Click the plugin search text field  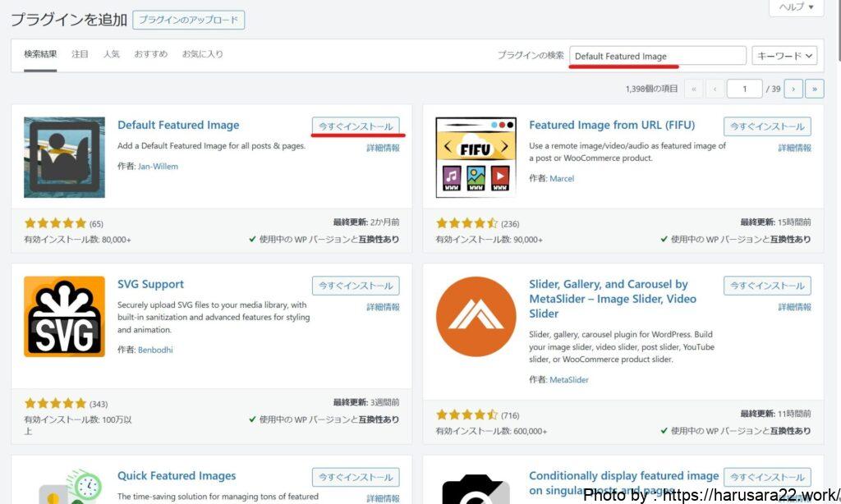tap(657, 56)
